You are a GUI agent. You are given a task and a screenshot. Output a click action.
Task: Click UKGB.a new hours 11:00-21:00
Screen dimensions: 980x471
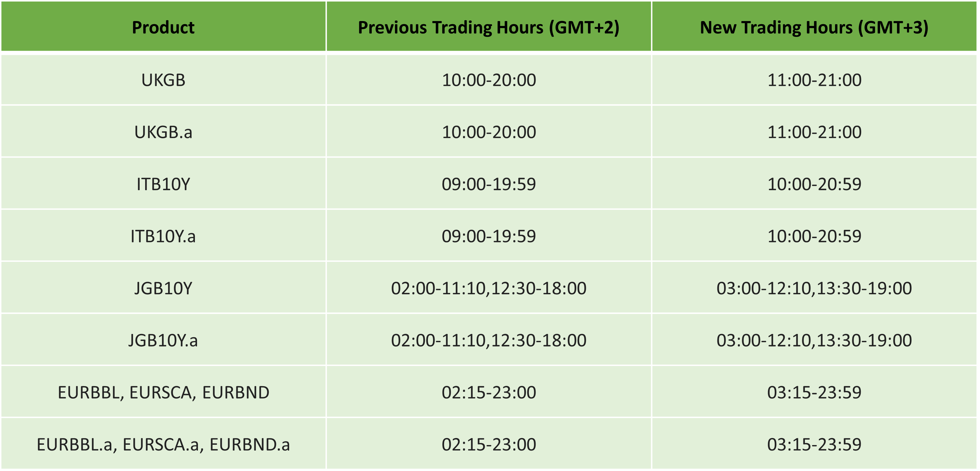pos(814,132)
